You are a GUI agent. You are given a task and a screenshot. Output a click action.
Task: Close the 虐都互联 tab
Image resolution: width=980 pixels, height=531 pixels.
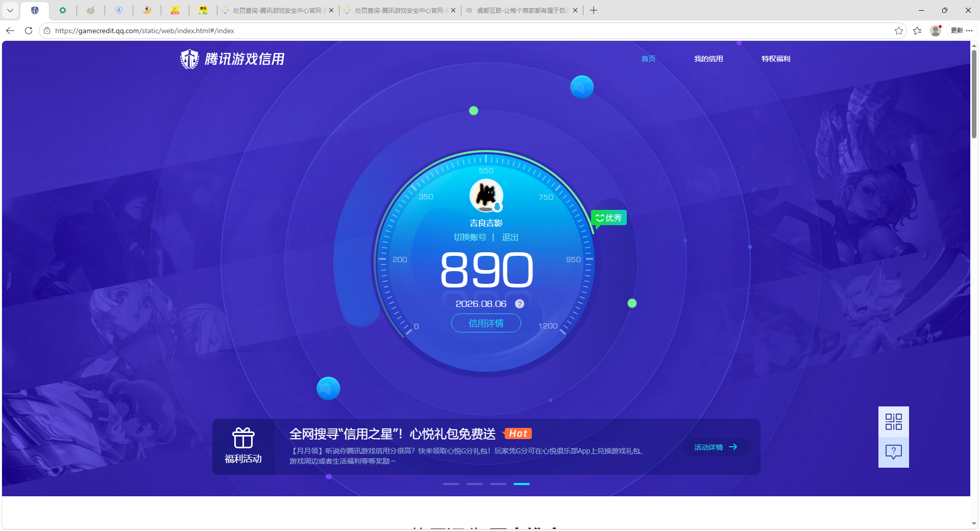coord(575,10)
